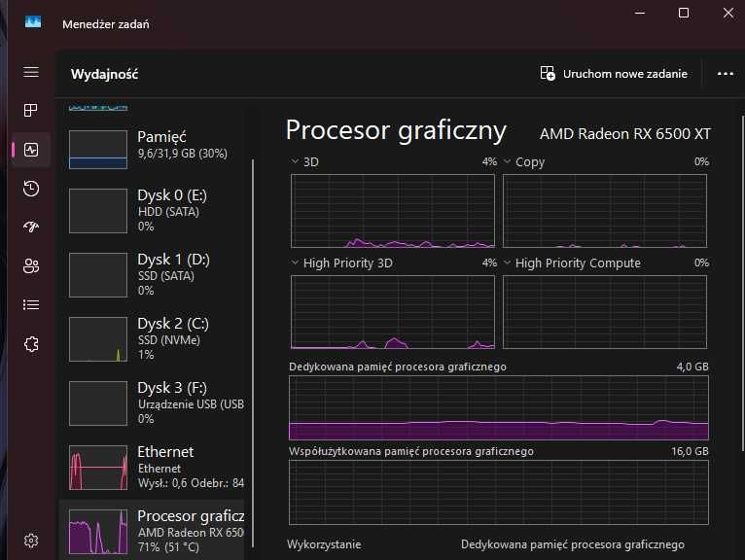Viewport: 745px width, 560px height.
Task: Open the Details list icon in sidebar
Action: coord(31,304)
